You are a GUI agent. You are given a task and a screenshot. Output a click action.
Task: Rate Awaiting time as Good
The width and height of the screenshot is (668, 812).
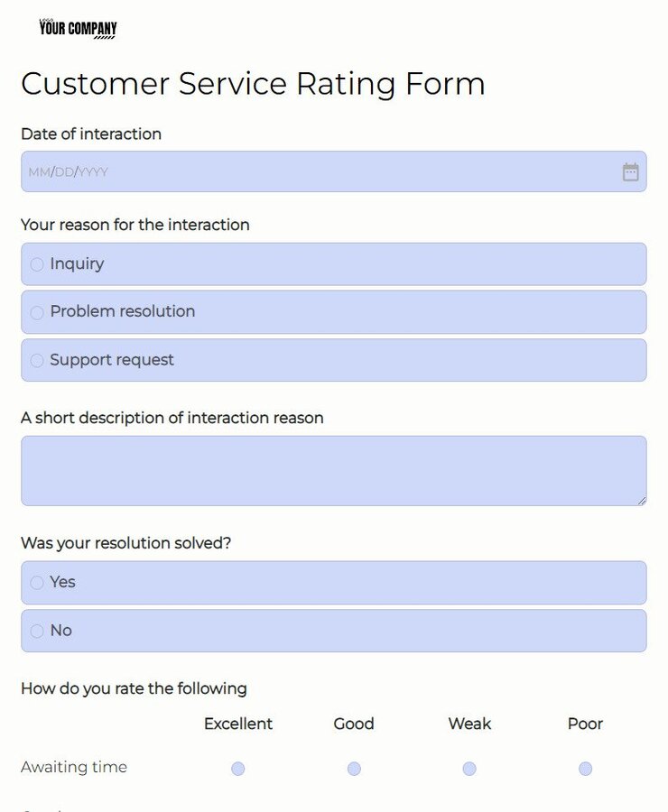pos(353,768)
